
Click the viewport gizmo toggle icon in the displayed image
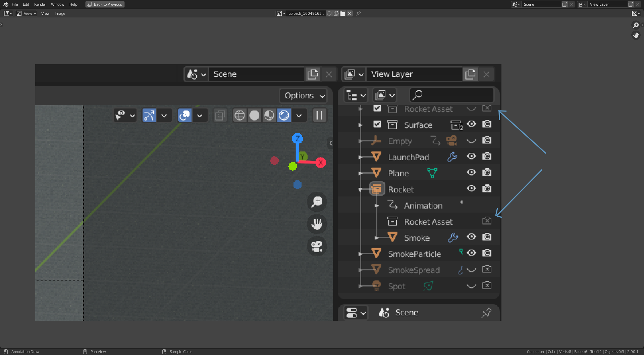(x=150, y=116)
